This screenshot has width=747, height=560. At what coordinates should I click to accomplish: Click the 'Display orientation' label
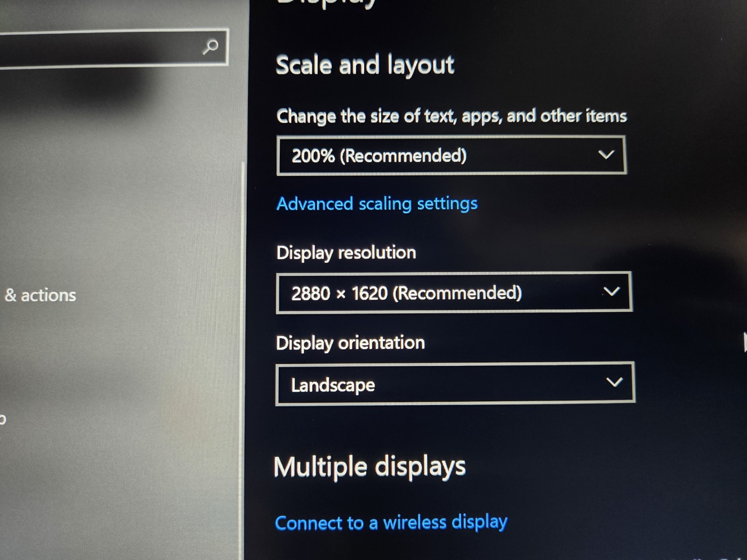click(x=350, y=343)
